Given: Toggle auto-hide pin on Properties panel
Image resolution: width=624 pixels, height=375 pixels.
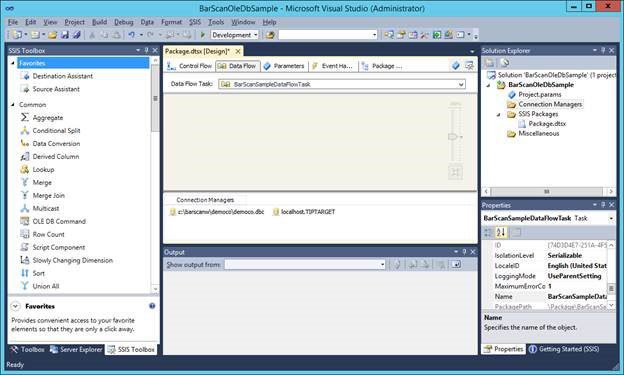Looking at the screenshot, I should point(603,205).
